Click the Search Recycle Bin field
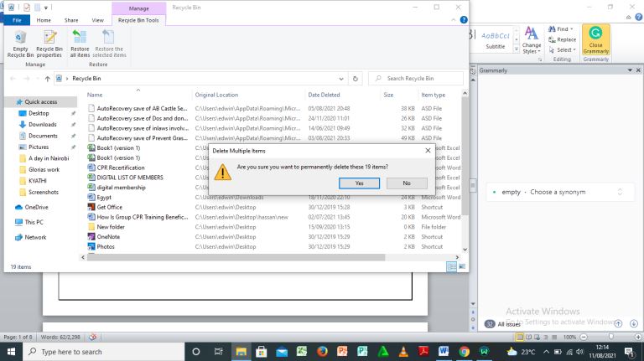 (x=416, y=79)
